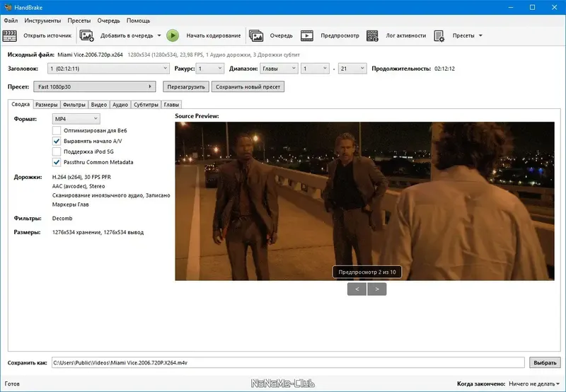The height and width of the screenshot is (392, 566).
Task: Expand the MP4 format dropdown
Action: (x=76, y=119)
